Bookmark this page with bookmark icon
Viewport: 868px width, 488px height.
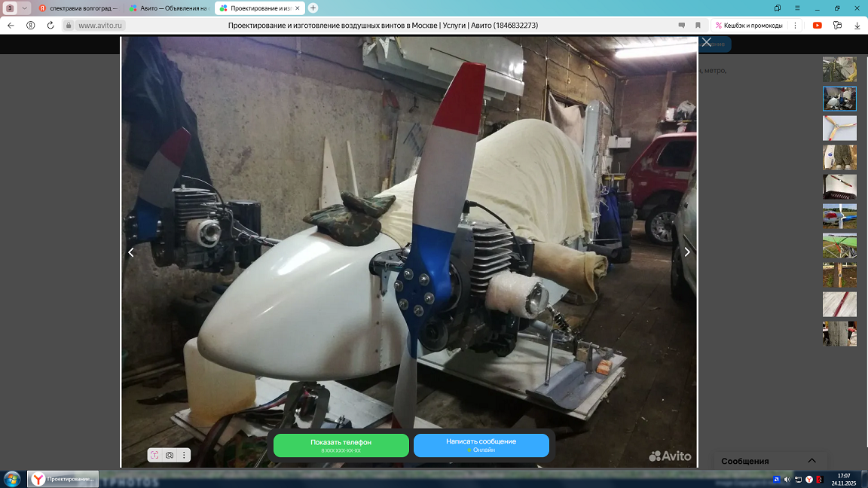click(698, 25)
